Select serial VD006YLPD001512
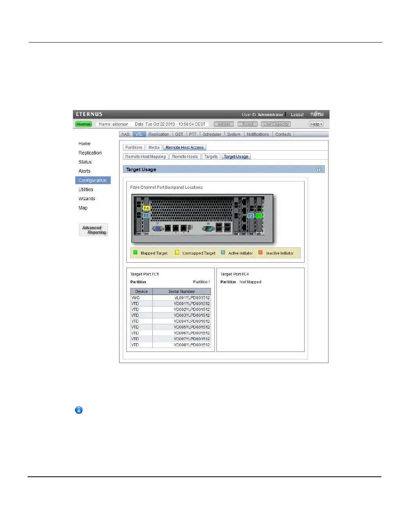Screen dimensions: 420x531 coord(192,333)
